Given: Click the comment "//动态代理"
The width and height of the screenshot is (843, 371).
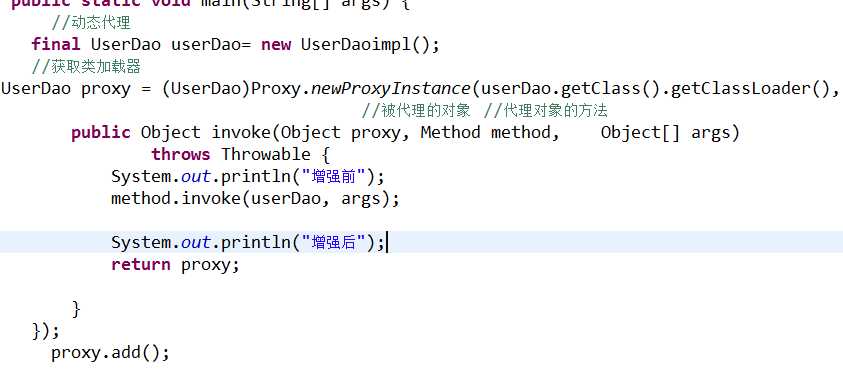Looking at the screenshot, I should [x=91, y=23].
